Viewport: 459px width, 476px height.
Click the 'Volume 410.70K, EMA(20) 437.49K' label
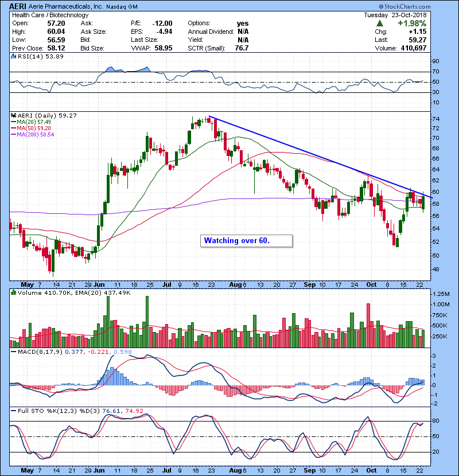tap(74, 293)
